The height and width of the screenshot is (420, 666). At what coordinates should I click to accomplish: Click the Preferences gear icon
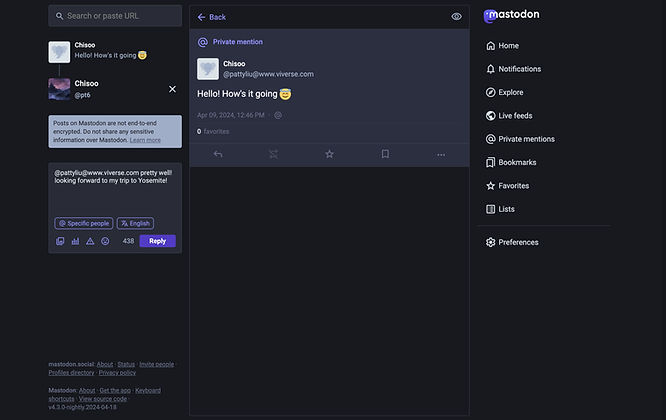[491, 242]
